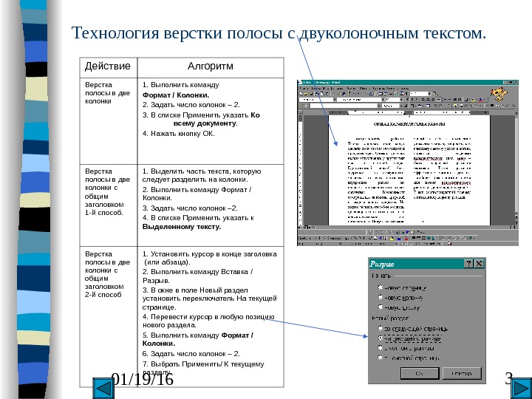Click bold text 'Формат / Колонки.' in first row

tap(176, 95)
